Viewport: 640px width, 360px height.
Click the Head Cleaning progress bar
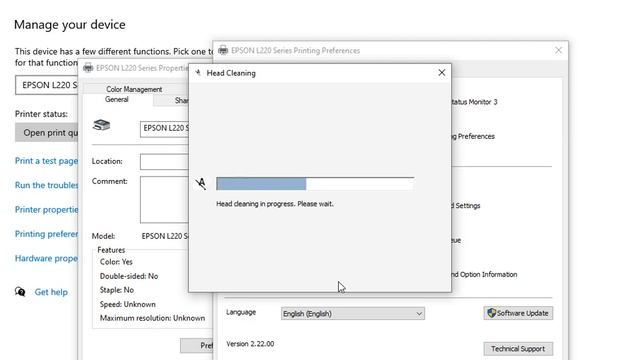[315, 183]
